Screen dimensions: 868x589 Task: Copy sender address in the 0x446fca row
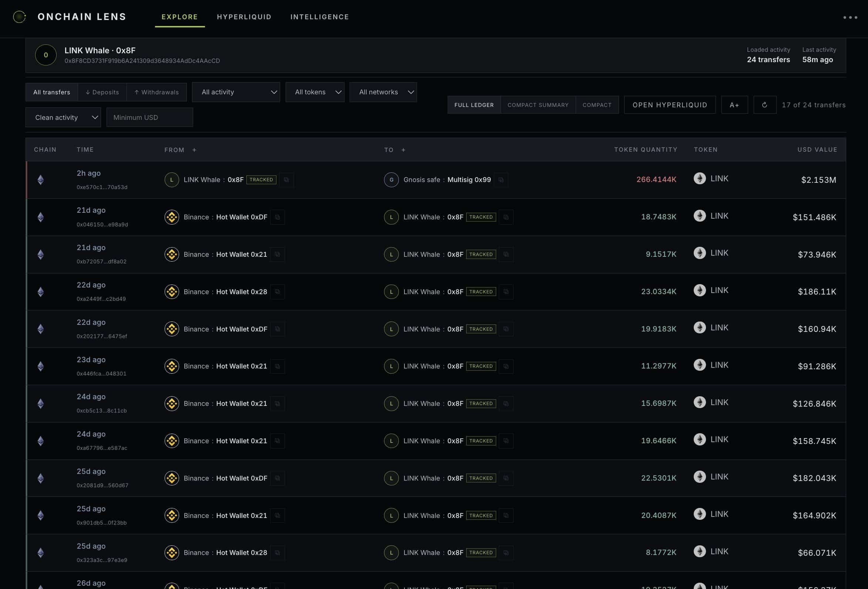(x=277, y=366)
